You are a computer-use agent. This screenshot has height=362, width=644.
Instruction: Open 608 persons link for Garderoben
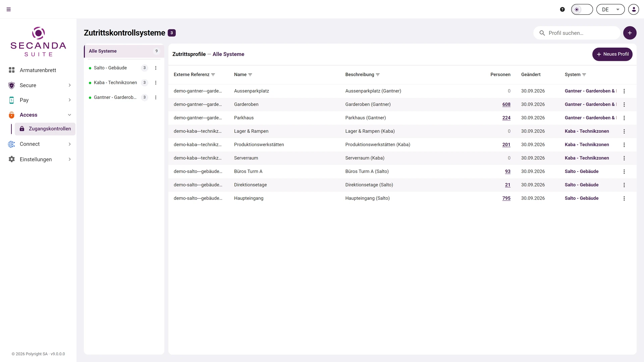coord(506,105)
